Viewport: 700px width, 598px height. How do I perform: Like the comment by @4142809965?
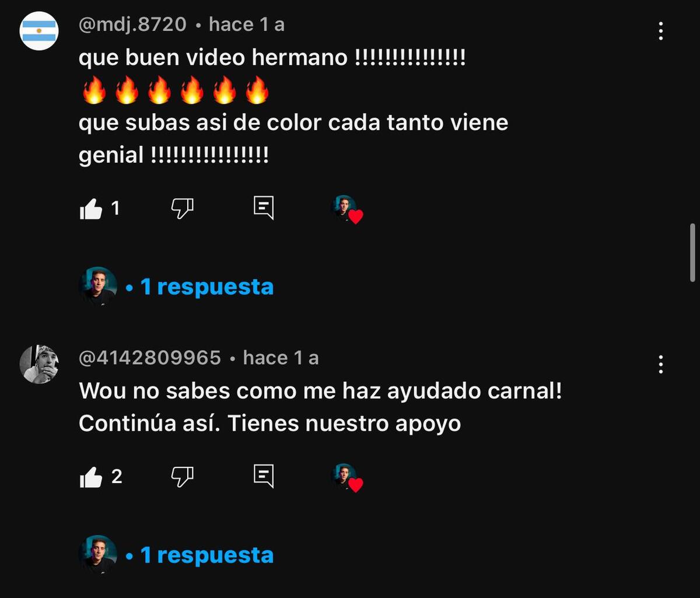tap(90, 477)
